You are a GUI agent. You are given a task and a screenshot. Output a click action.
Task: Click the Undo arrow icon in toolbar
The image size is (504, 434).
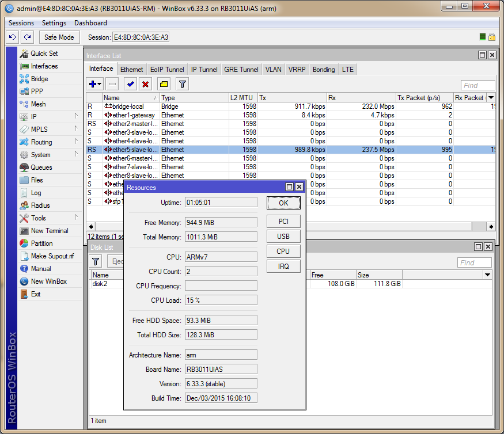point(13,37)
